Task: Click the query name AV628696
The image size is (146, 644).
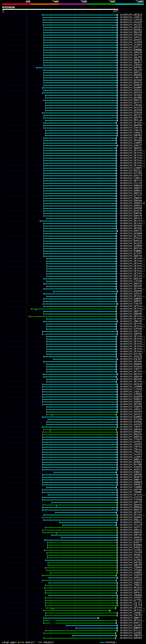Action: point(8,8)
